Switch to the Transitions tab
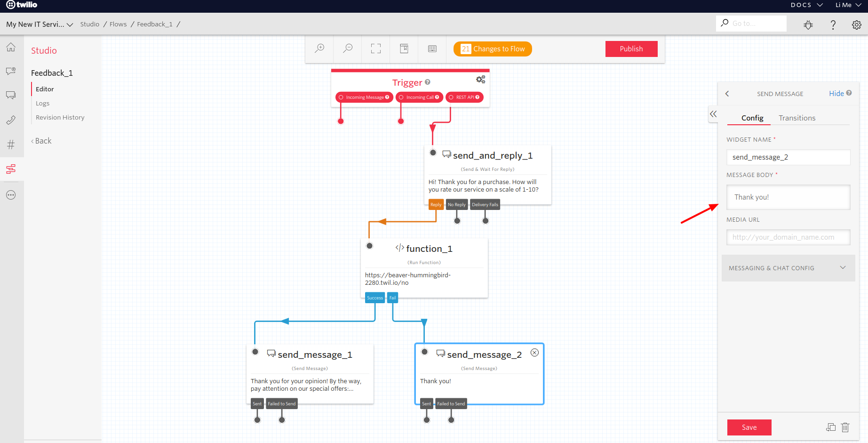Screen dimensions: 868x443 pos(796,118)
